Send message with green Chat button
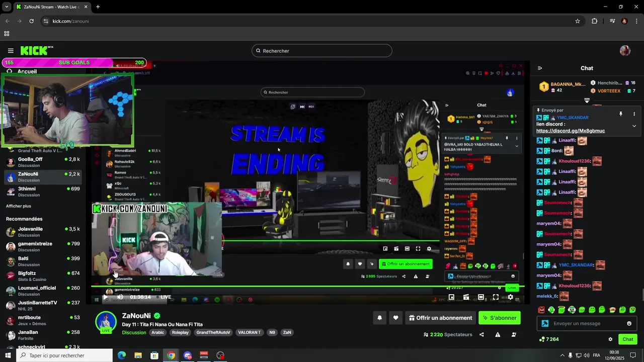Viewport: 644px width, 362px height. pyautogui.click(x=627, y=339)
